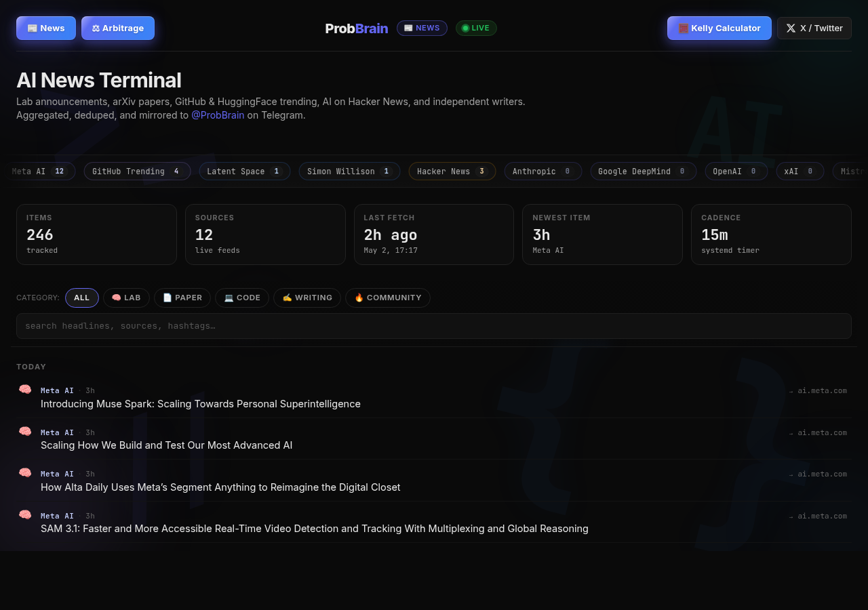Filter category by PAPER
Image resolution: width=868 pixels, height=610 pixels.
[x=182, y=298]
